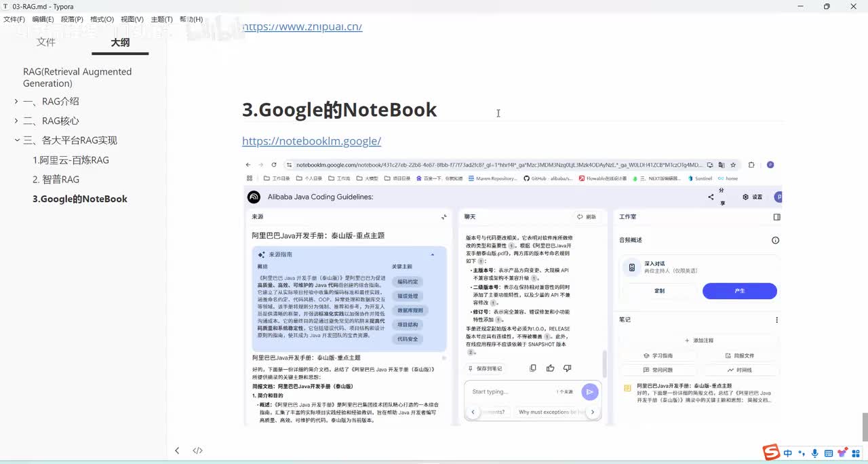Viewport: 868px width, 464px height.
Task: Open the 格式(O) menu
Action: [102, 20]
